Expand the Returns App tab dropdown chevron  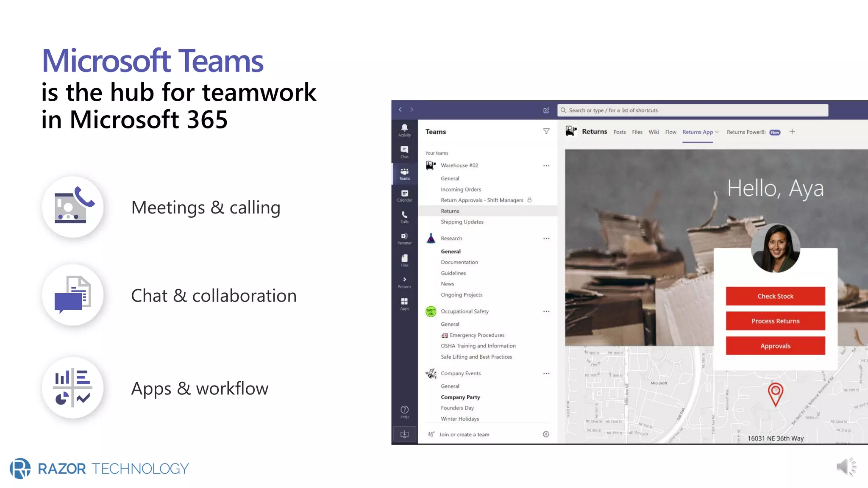[717, 132]
